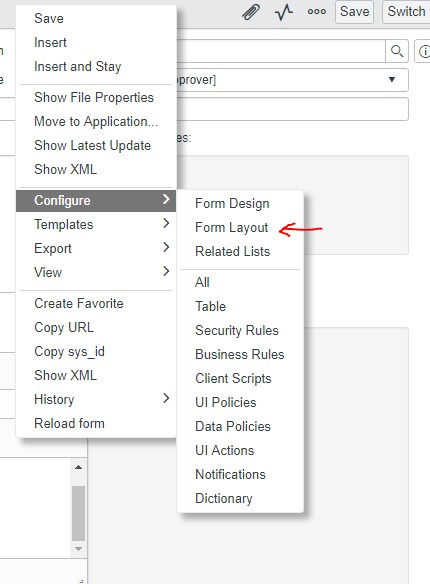Image resolution: width=430 pixels, height=584 pixels.
Task: Click the Save button in the header
Action: coord(354,12)
